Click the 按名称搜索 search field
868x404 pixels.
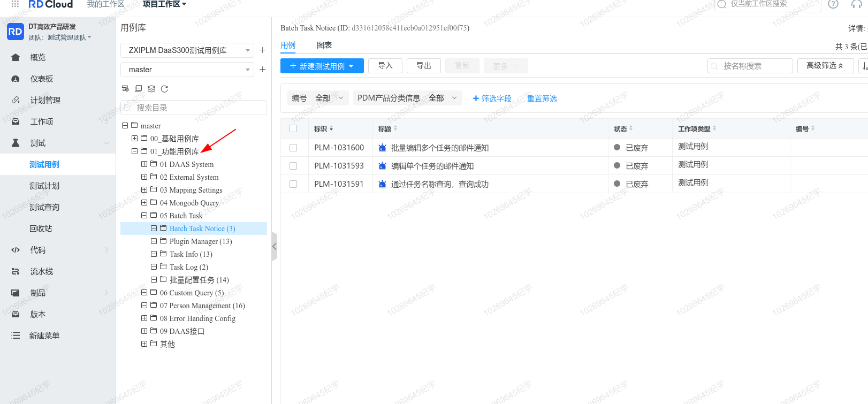pos(750,66)
